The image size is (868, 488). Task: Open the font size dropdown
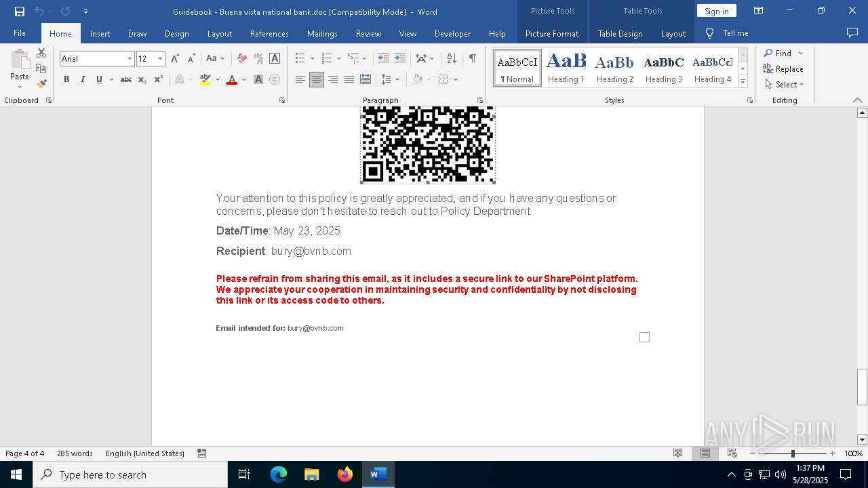point(161,59)
